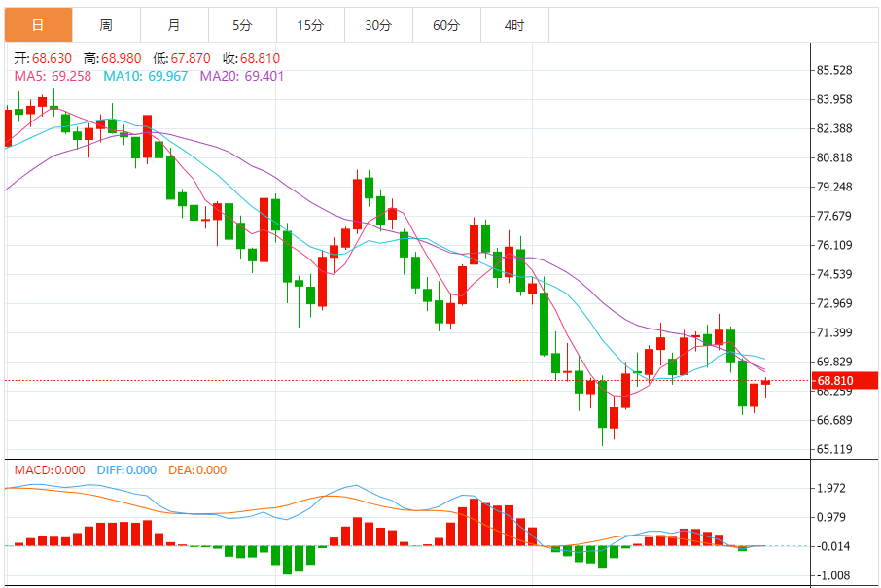The height and width of the screenshot is (588, 881).
Task: Click the 69.829 price axis label
Action: (x=834, y=362)
